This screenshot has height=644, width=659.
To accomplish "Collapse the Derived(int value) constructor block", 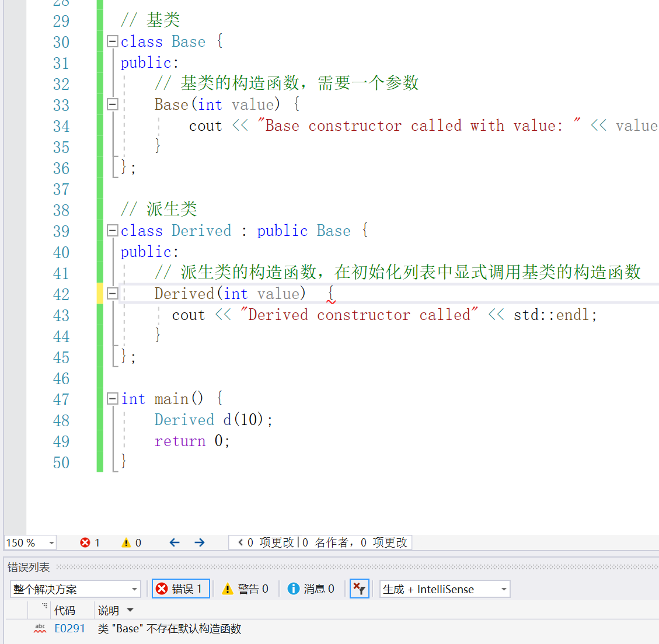I will point(112,294).
